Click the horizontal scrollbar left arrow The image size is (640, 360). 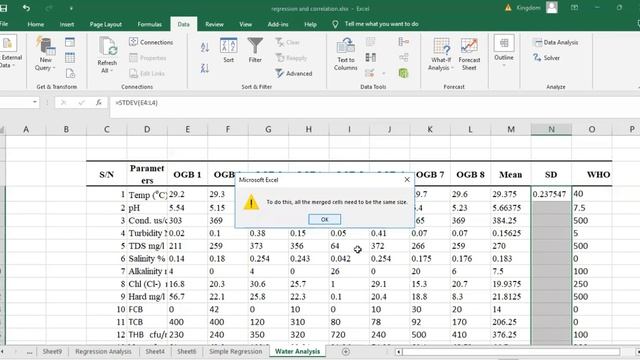pos(399,352)
